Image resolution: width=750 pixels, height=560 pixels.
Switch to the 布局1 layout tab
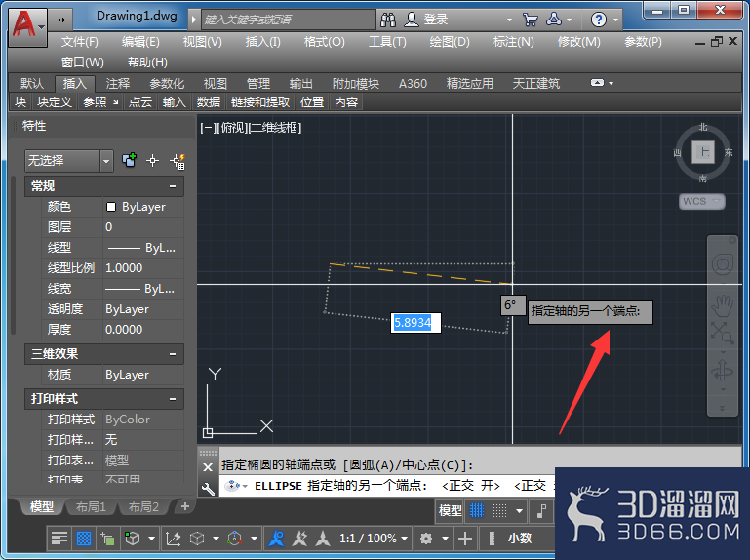point(91,506)
